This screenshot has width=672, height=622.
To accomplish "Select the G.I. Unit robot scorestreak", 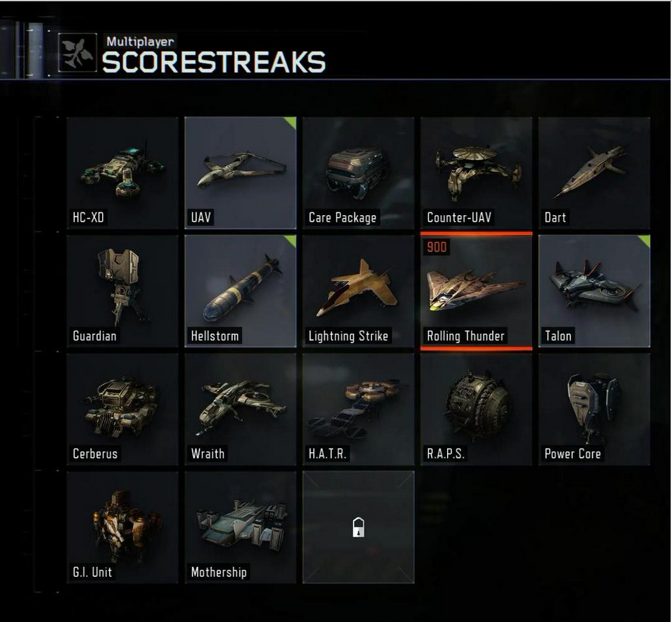I will (x=123, y=527).
